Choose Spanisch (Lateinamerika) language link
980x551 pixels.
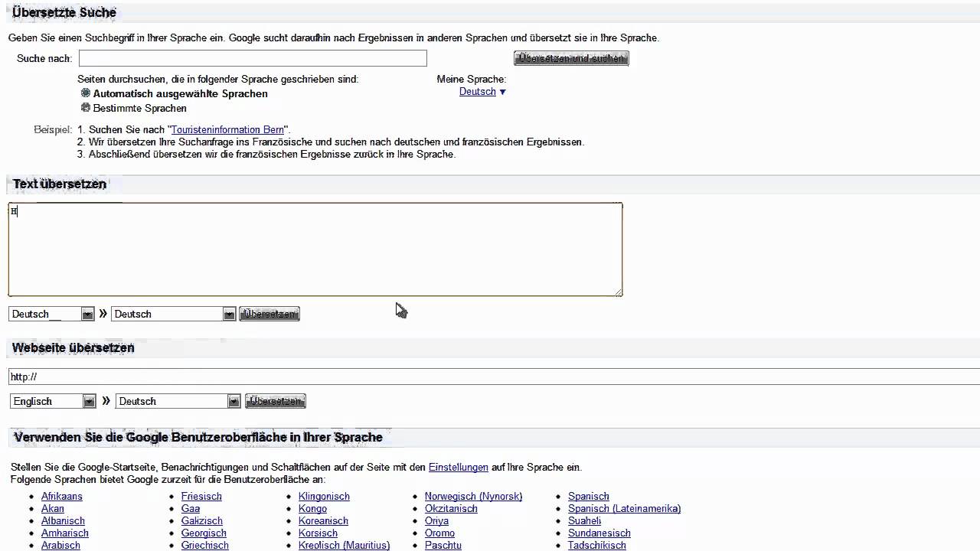[624, 508]
